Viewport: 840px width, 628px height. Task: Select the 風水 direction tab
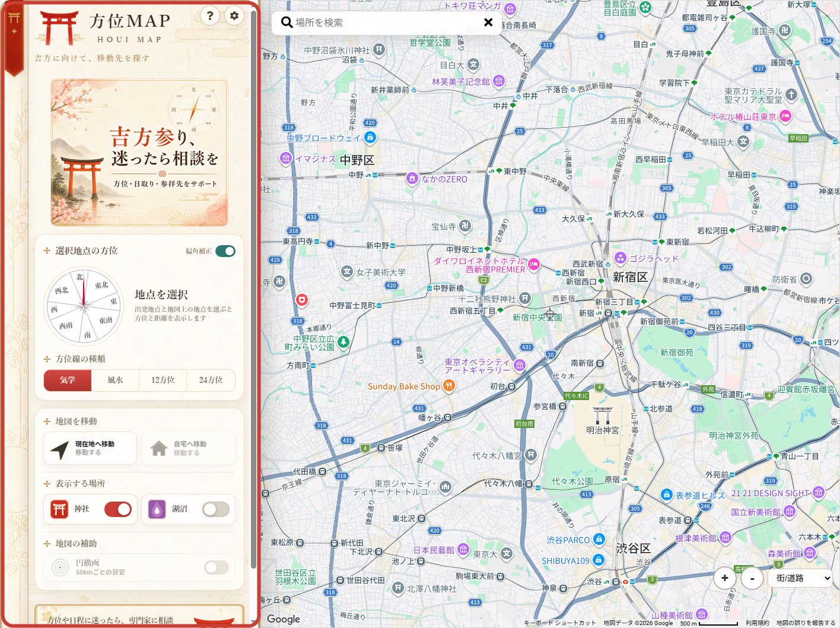coord(115,380)
